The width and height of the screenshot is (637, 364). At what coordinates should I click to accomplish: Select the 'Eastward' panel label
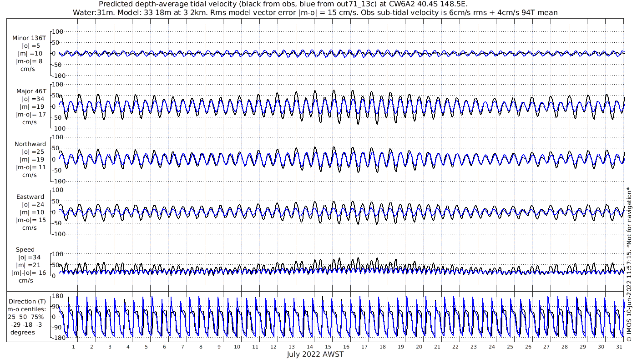pyautogui.click(x=30, y=197)
